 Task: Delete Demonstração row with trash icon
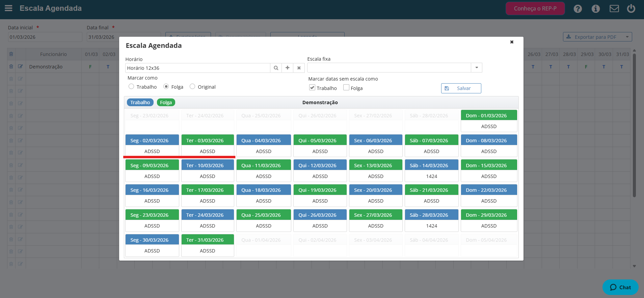[x=11, y=66]
